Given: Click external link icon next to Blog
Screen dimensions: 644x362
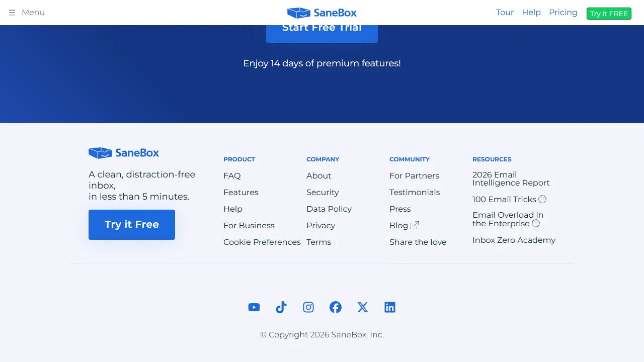Looking at the screenshot, I should pos(415,225).
